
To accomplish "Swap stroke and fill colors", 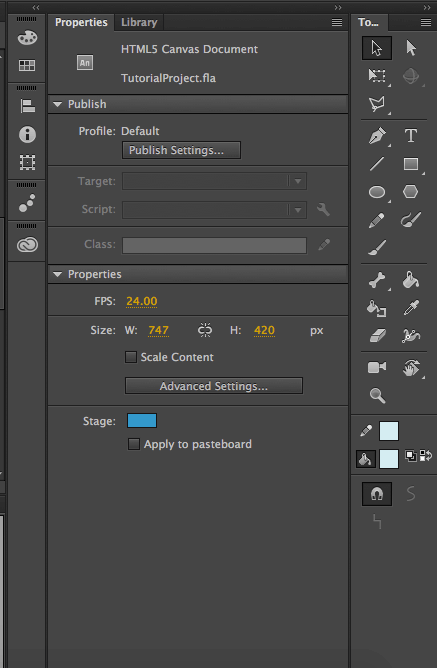I will (x=426, y=456).
